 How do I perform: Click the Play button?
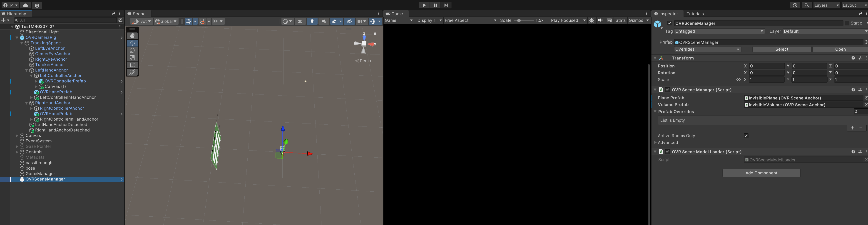(x=424, y=5)
